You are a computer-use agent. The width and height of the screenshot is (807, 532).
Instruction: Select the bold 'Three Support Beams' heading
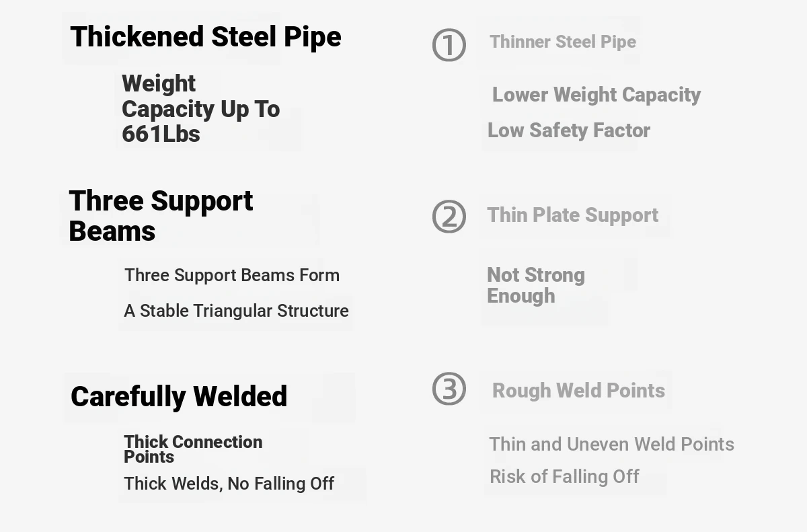pos(161,215)
